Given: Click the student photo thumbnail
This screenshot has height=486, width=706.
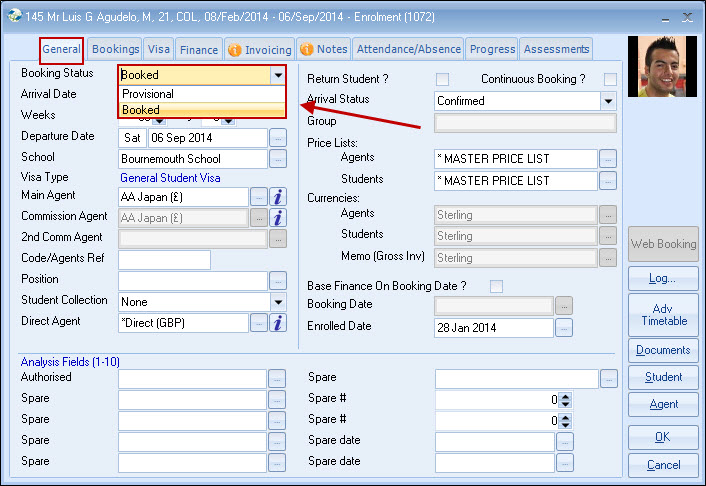Looking at the screenshot, I should (x=661, y=67).
